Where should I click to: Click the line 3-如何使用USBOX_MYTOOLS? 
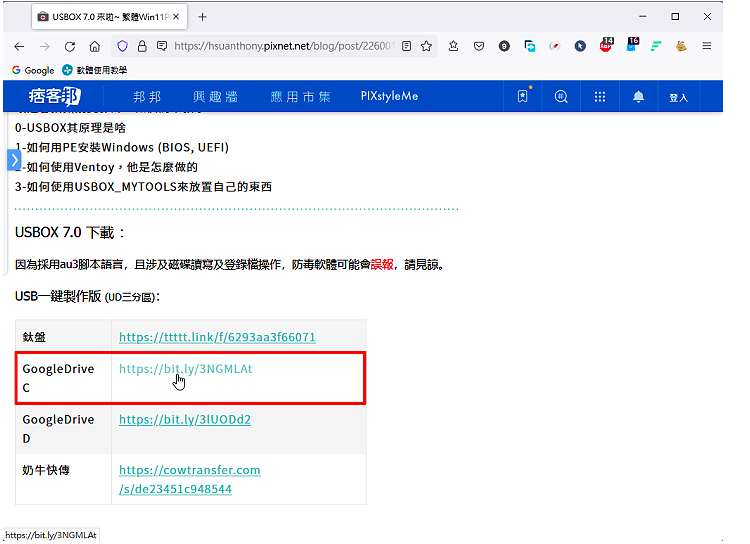pyautogui.click(x=143, y=187)
